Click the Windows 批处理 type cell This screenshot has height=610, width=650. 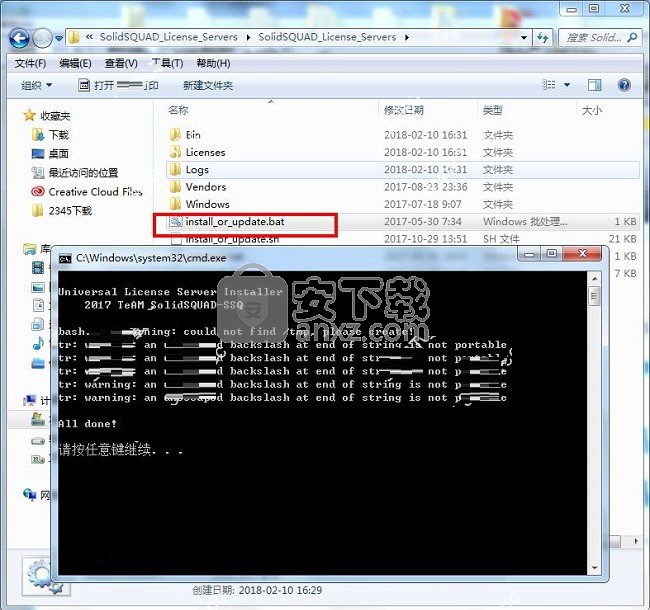(525, 222)
